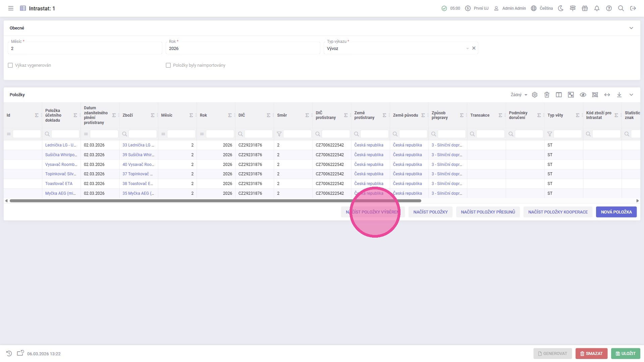644x362 pixels.
Task: Check the Výkaz vygenerován checkbox
Action: pyautogui.click(x=10, y=65)
